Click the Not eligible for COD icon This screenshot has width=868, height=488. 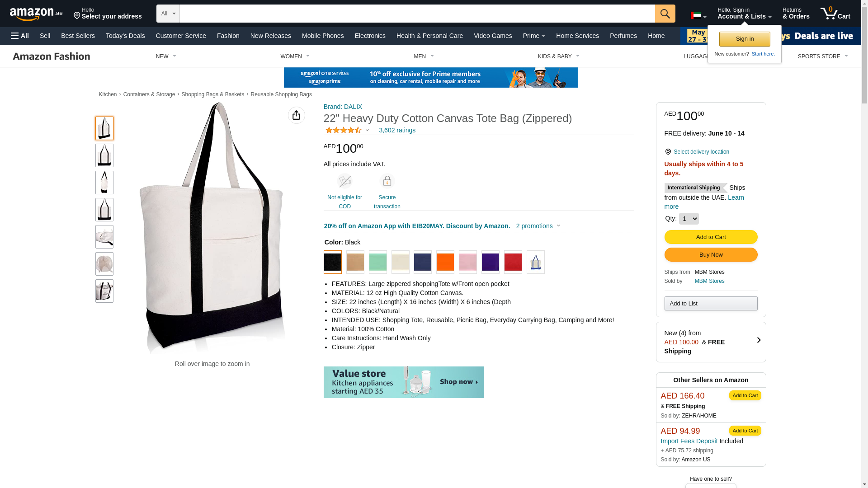[x=344, y=181]
